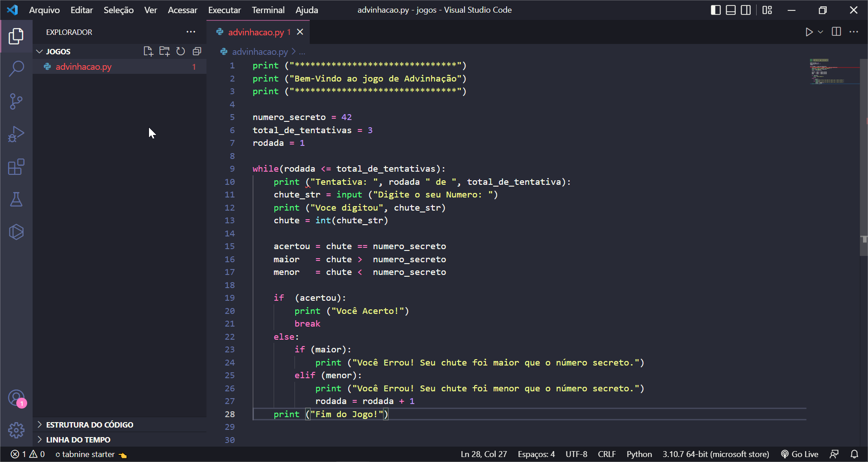The image size is (868, 462).
Task: Run the Python file with play icon
Action: coord(809,32)
